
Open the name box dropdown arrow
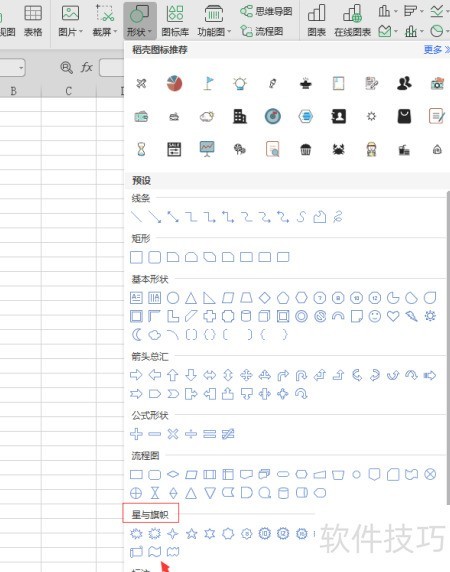(x=21, y=68)
